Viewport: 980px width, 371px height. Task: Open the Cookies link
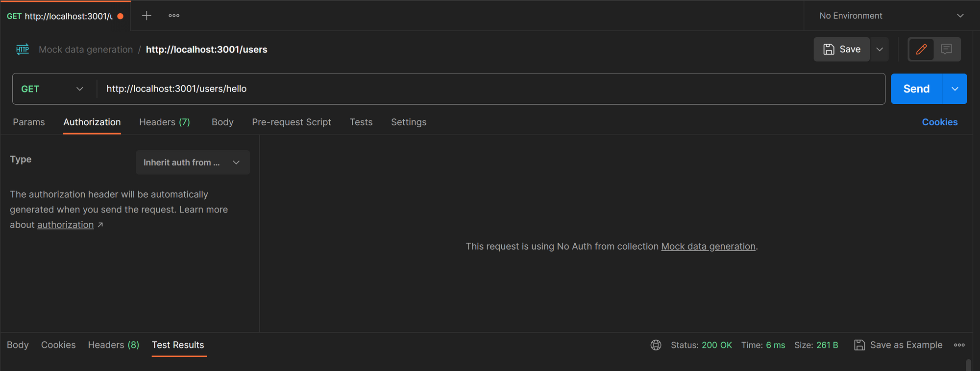[x=939, y=122]
